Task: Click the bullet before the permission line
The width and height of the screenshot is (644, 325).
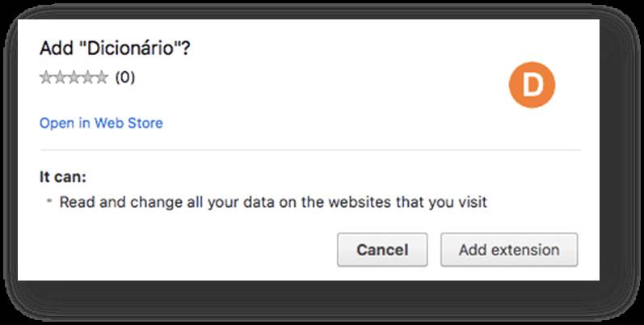Action: (x=49, y=201)
